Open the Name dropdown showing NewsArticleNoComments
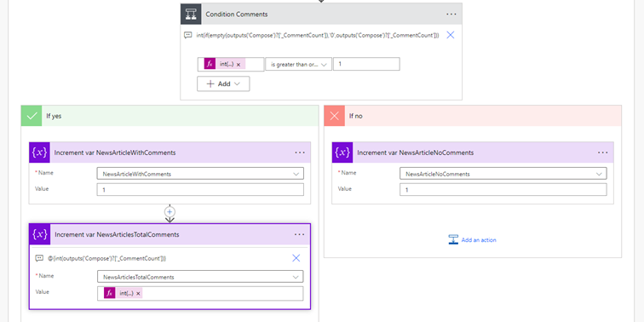 click(503, 174)
